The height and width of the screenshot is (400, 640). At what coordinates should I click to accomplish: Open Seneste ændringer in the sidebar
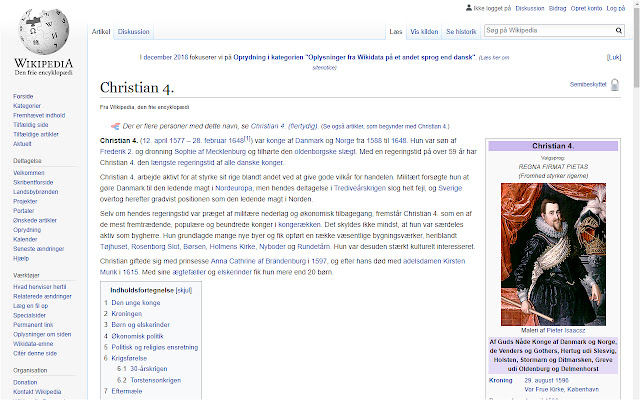click(38, 249)
